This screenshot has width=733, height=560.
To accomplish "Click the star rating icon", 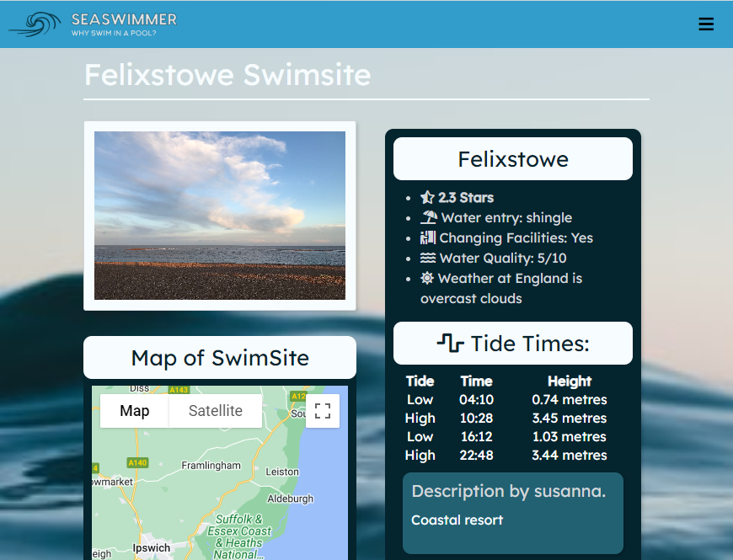I will 427,198.
